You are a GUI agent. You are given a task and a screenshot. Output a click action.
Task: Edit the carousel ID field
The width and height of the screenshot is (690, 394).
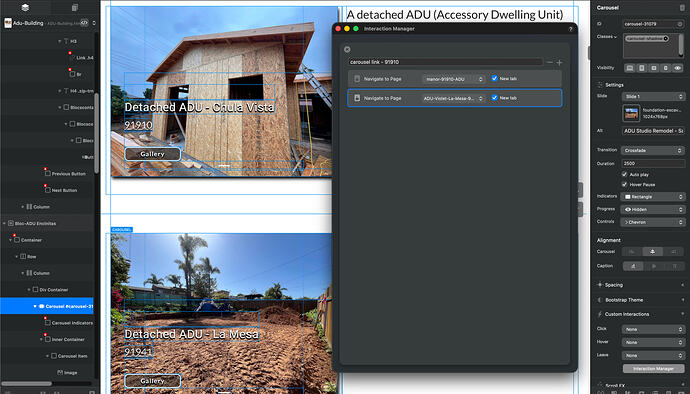[653, 24]
